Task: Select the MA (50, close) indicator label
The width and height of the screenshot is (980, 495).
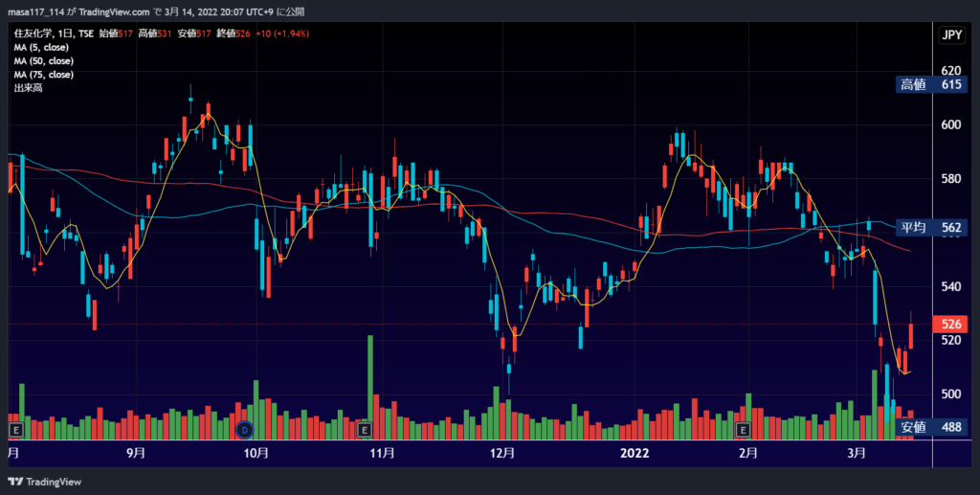Action: click(x=44, y=61)
